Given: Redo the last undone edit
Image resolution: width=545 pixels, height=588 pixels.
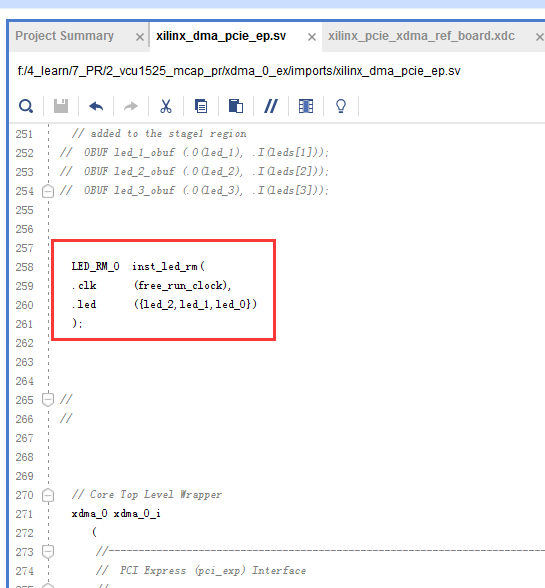Looking at the screenshot, I should 131,106.
